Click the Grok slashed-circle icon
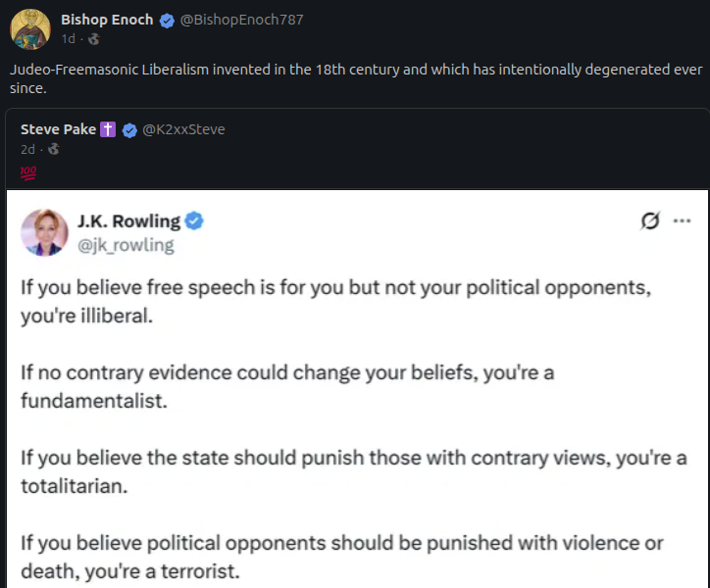The image size is (710, 588). point(649,221)
